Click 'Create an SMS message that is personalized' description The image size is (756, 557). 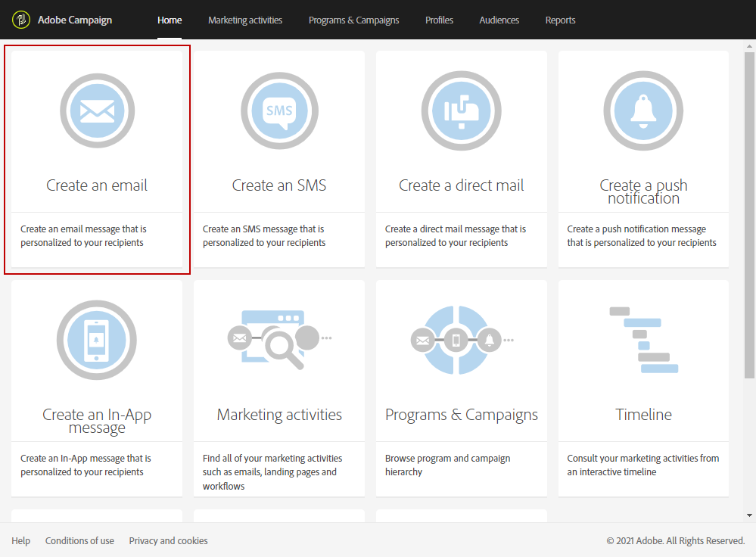point(264,236)
